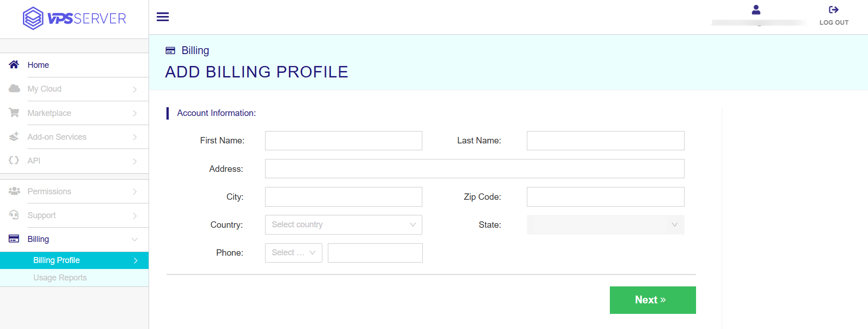Focus the City input field
This screenshot has height=329, width=868.
343,197
